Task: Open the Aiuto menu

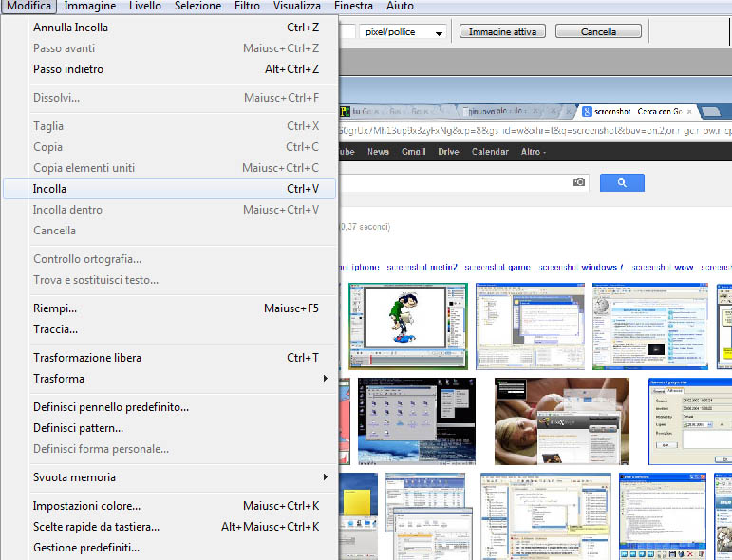Action: [x=400, y=6]
